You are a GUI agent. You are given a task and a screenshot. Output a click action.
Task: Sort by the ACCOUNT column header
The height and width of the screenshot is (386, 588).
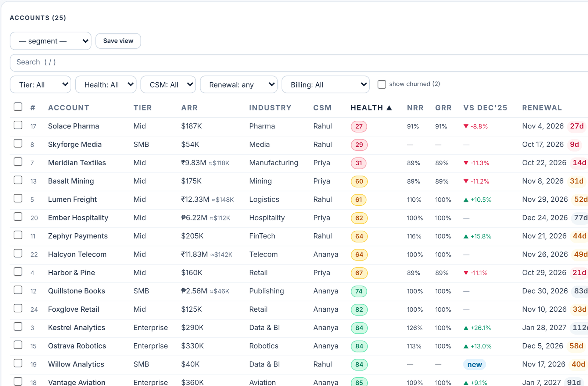click(x=69, y=108)
